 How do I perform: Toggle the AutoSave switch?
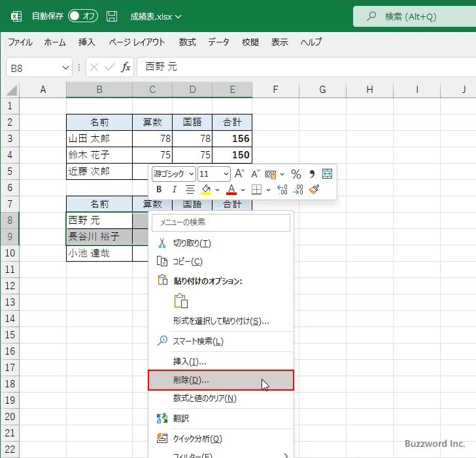click(x=83, y=16)
